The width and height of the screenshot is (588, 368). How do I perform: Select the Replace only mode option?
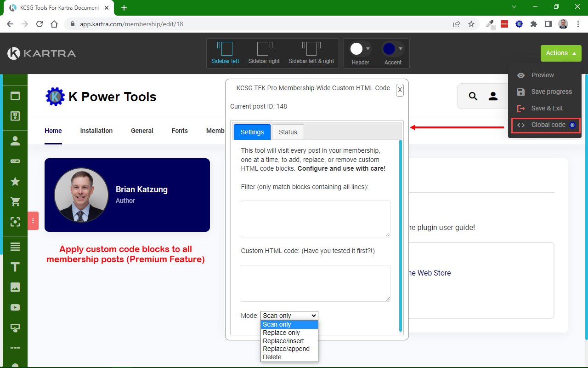pos(289,333)
